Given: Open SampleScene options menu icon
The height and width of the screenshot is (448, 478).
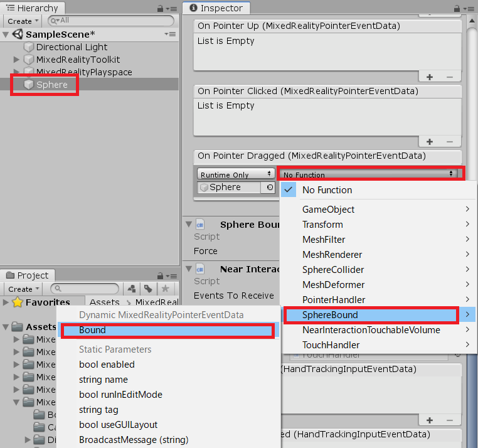Looking at the screenshot, I should (170, 34).
